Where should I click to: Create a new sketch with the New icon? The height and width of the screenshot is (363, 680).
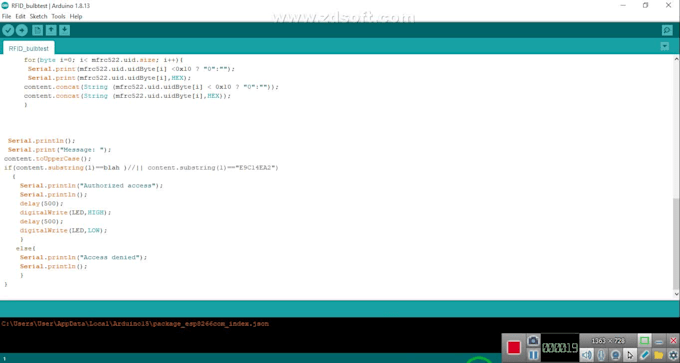38,30
